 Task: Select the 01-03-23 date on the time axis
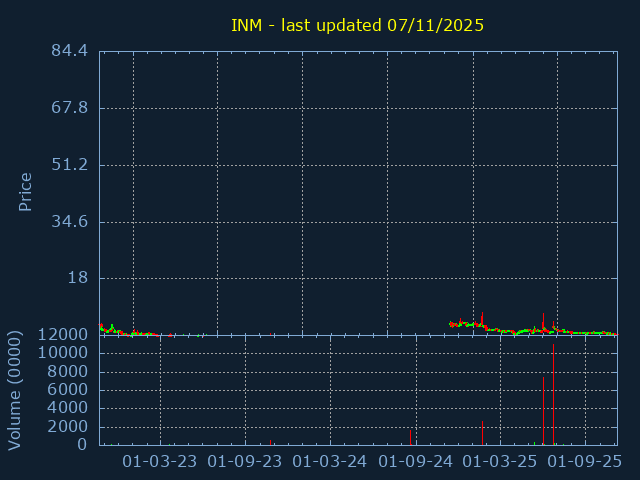pyautogui.click(x=160, y=462)
